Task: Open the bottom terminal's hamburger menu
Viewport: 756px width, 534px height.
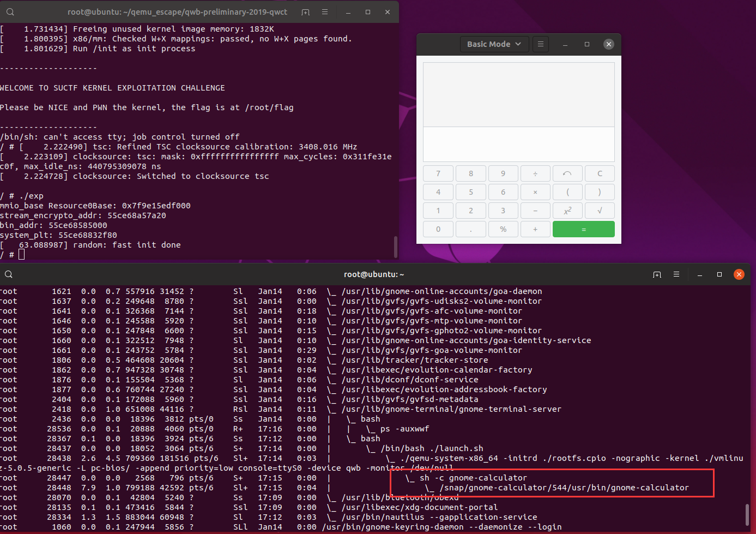Action: click(x=676, y=274)
